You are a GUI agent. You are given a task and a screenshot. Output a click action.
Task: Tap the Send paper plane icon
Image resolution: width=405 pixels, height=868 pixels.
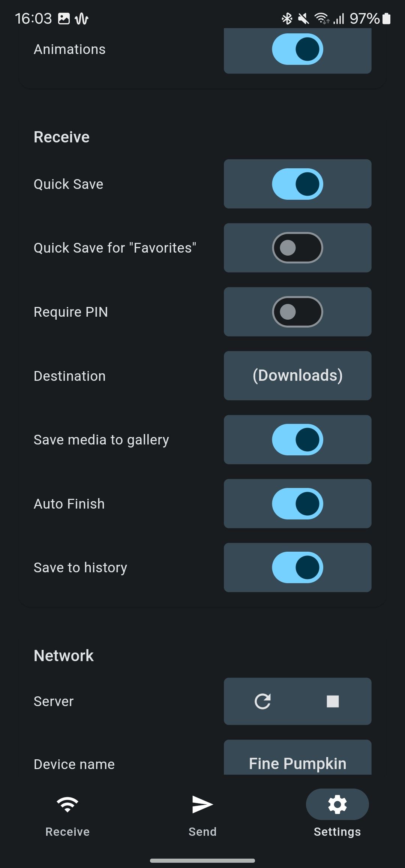coord(202,804)
